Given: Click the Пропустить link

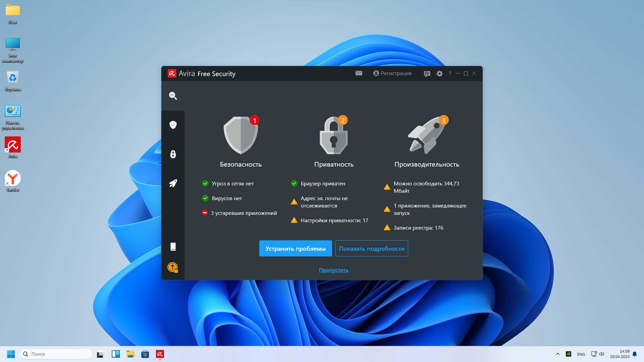Looking at the screenshot, I should pos(333,270).
